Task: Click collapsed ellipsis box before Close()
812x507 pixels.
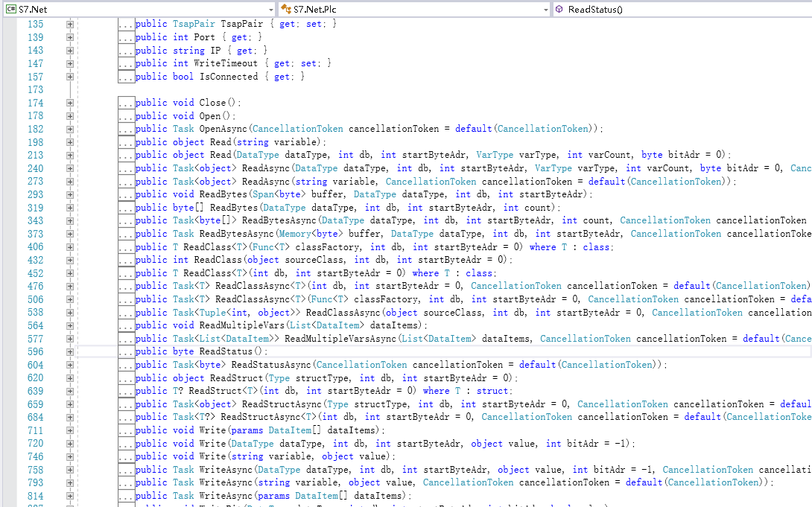Action: click(127, 103)
